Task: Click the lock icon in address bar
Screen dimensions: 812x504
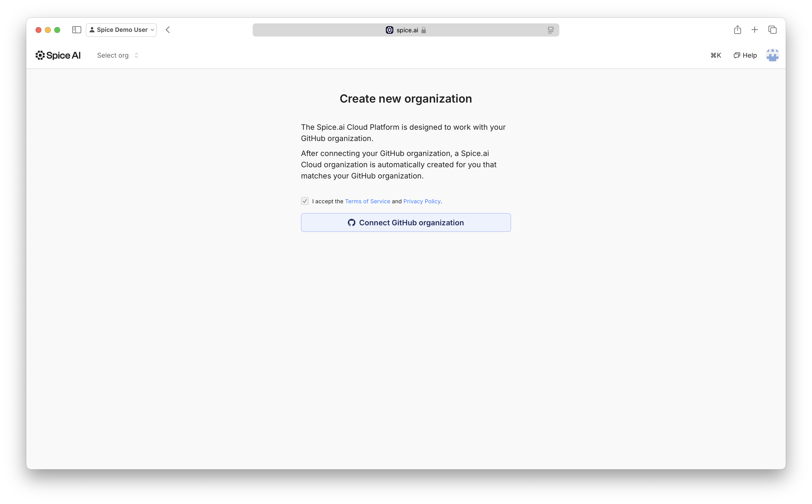Action: pyautogui.click(x=424, y=30)
